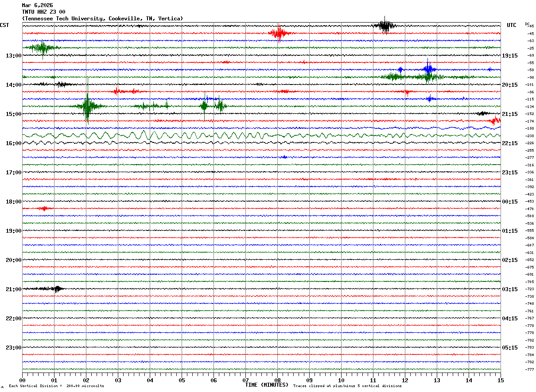
Task: Click the red seismic burst near minute 8
Action: tap(279, 33)
